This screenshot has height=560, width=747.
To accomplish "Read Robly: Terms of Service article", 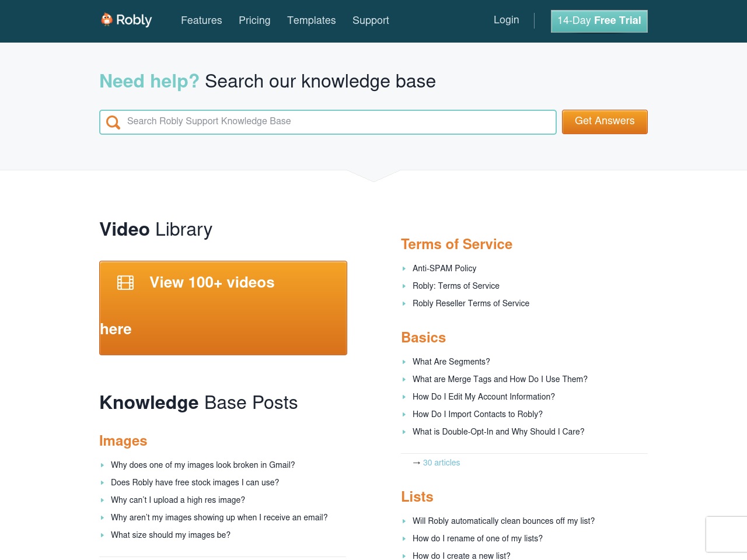I will [x=456, y=286].
